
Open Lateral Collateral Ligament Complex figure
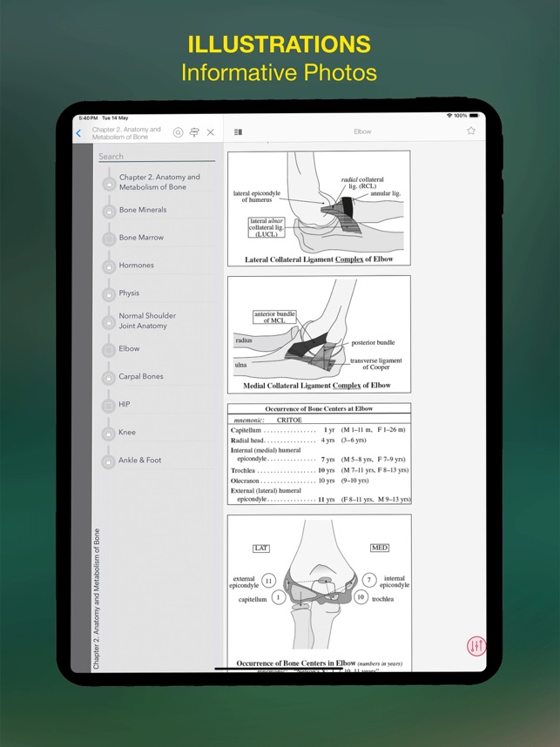pyautogui.click(x=319, y=208)
